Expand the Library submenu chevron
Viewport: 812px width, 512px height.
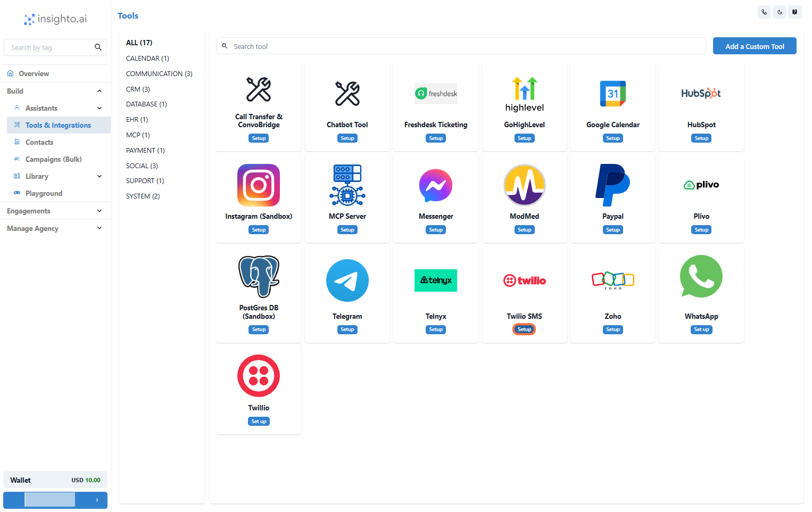point(100,176)
